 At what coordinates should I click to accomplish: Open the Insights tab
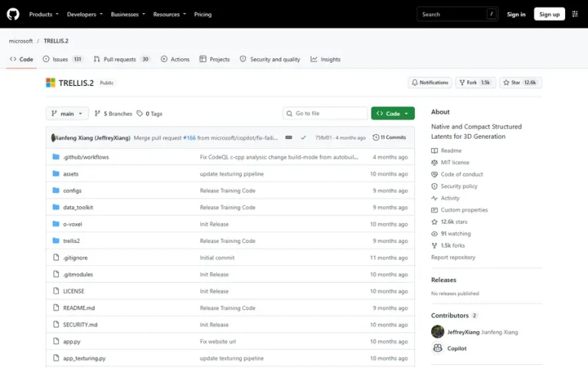click(325, 59)
